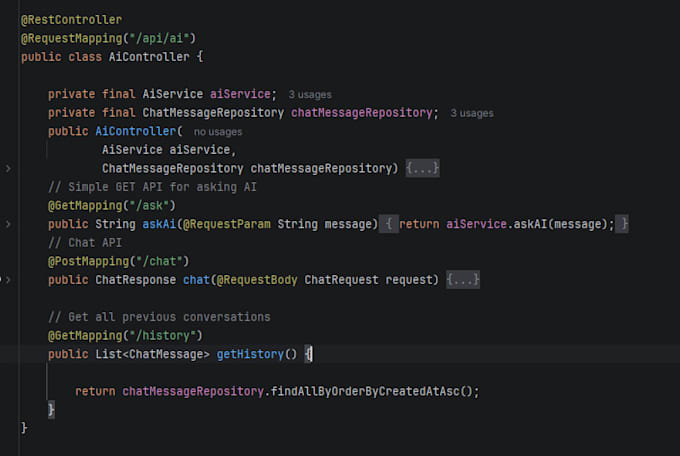
Task: Place cursor in "/api/ai" string
Action: 162,39
